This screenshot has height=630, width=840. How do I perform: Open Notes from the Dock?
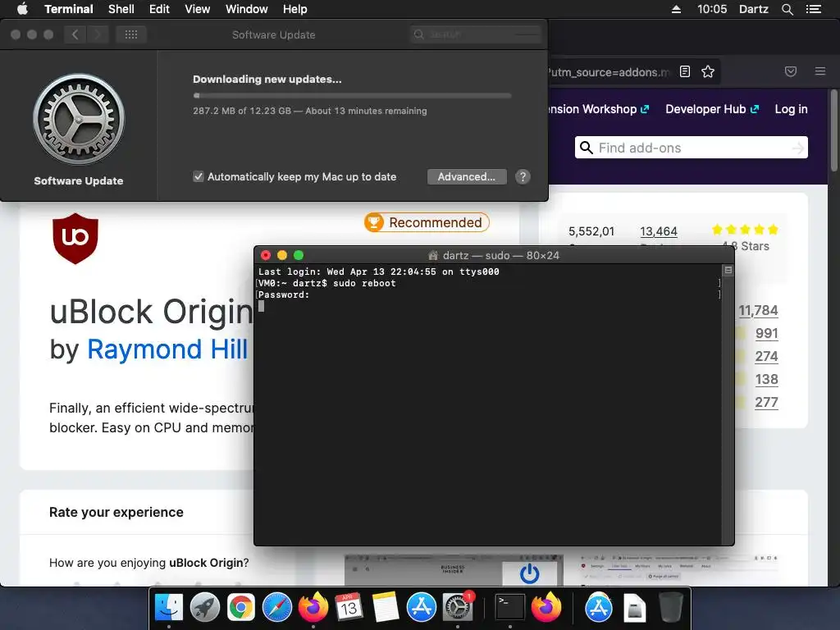386,608
